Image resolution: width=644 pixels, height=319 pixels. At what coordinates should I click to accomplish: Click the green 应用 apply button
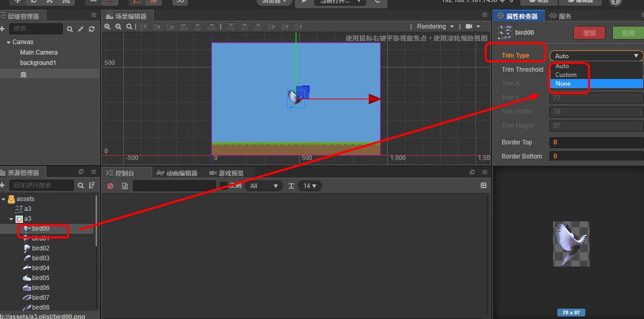628,33
